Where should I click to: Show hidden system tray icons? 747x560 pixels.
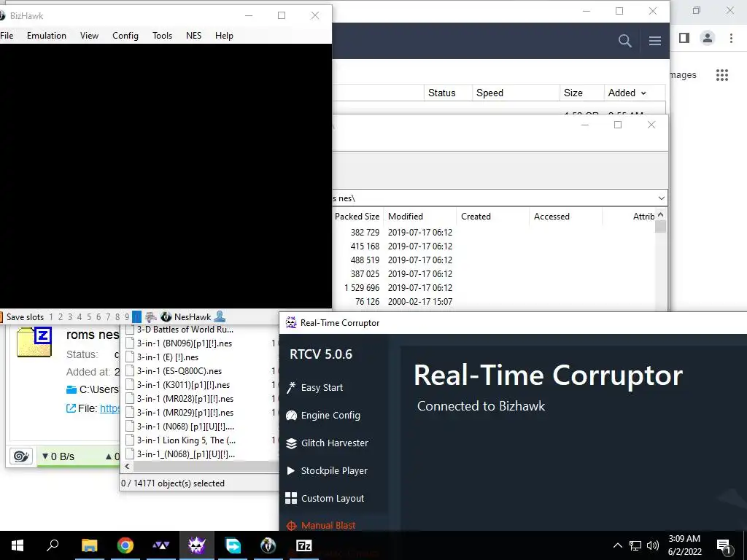click(x=617, y=545)
